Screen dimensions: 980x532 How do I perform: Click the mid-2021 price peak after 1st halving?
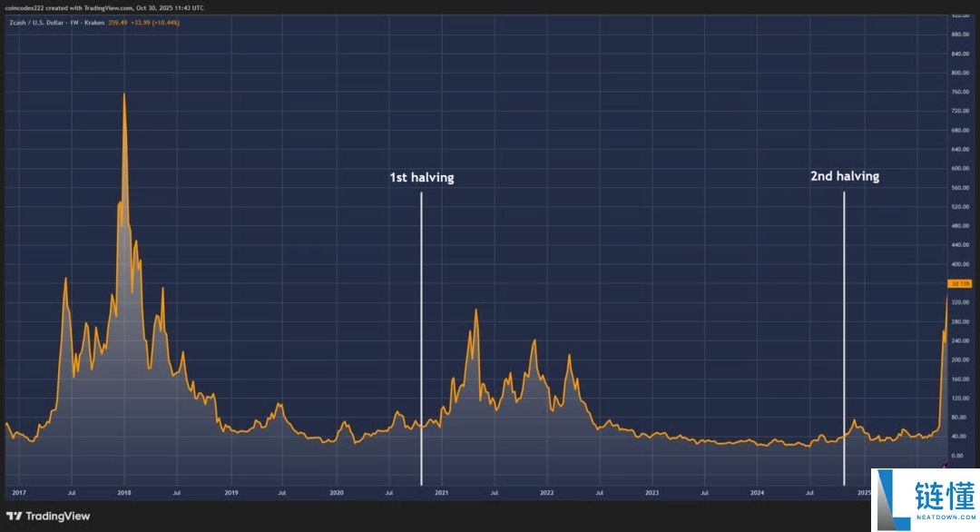point(475,310)
